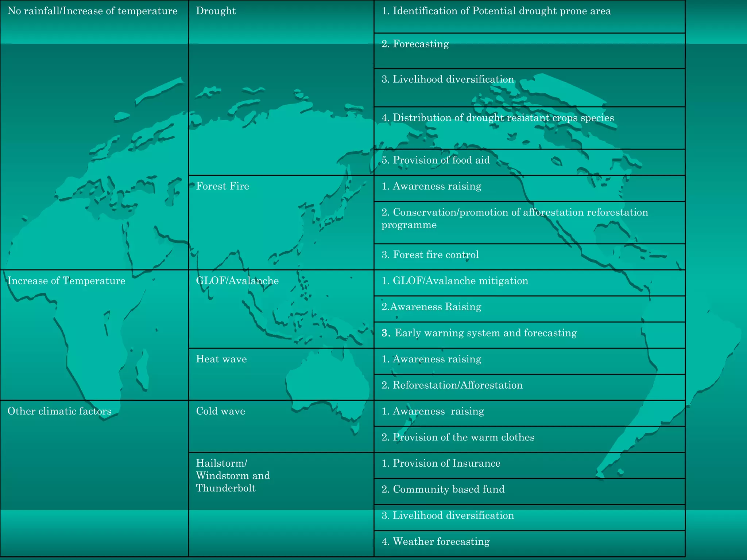Select 'Livelihood diversification' under Drought
The width and height of the screenshot is (747, 560).
coord(448,79)
